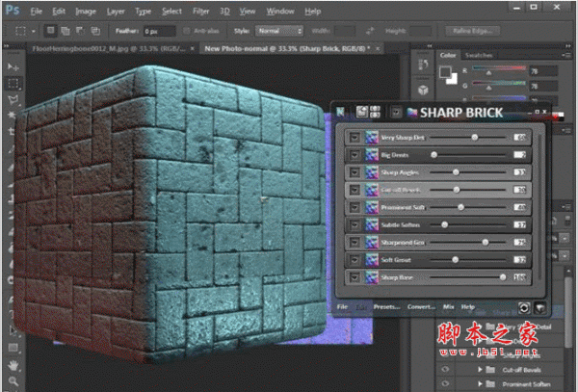Expand the Cut-off Bevels layer group
578x392 pixels.
(480, 369)
